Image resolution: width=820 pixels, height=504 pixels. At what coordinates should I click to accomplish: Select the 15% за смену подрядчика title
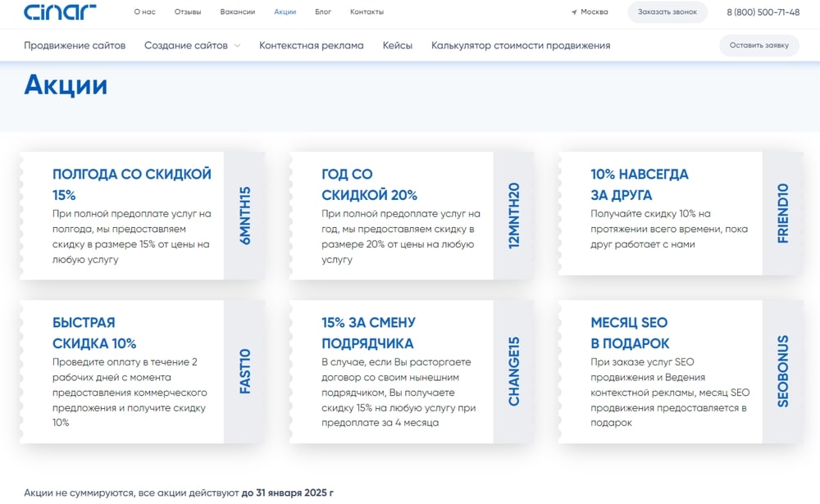click(x=369, y=333)
